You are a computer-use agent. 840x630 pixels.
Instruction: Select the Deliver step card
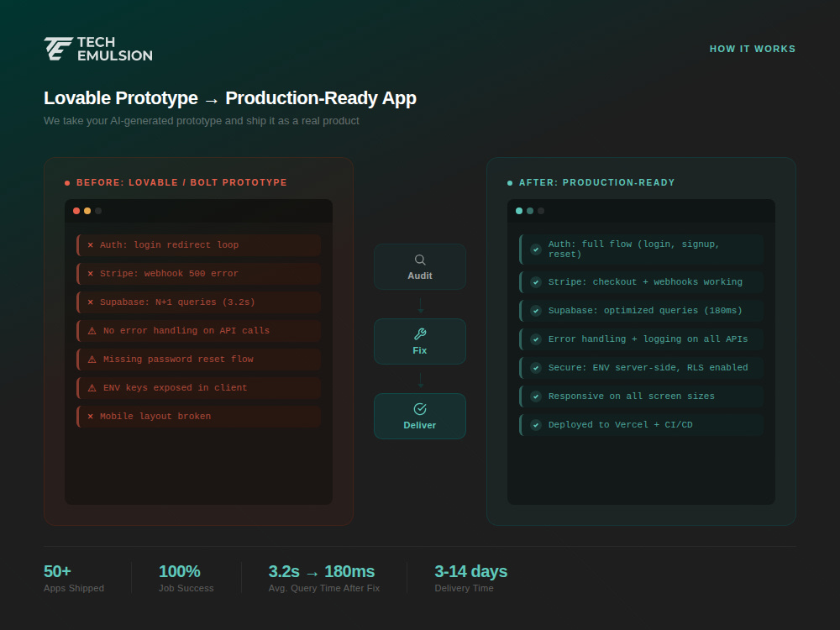click(420, 417)
